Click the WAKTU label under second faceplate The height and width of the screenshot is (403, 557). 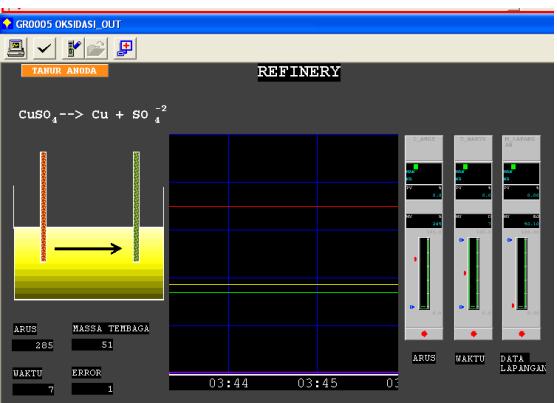tap(470, 359)
